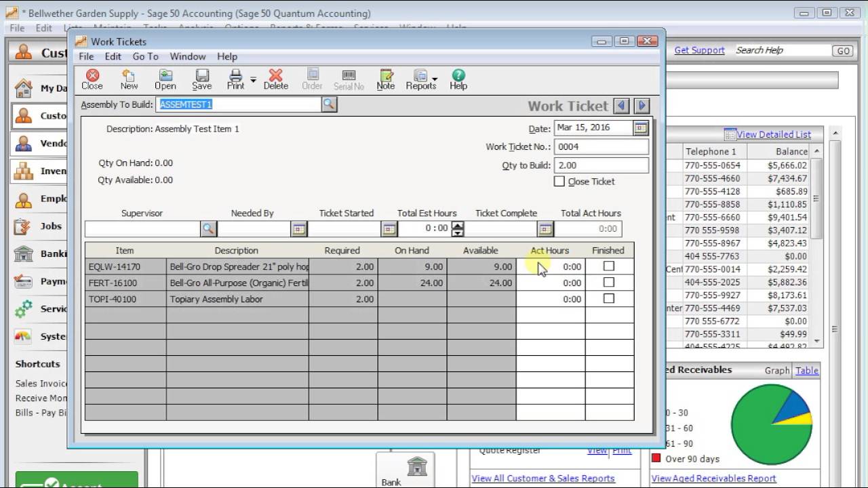Click the Inventory navigation icon in sidebar

coord(24,171)
